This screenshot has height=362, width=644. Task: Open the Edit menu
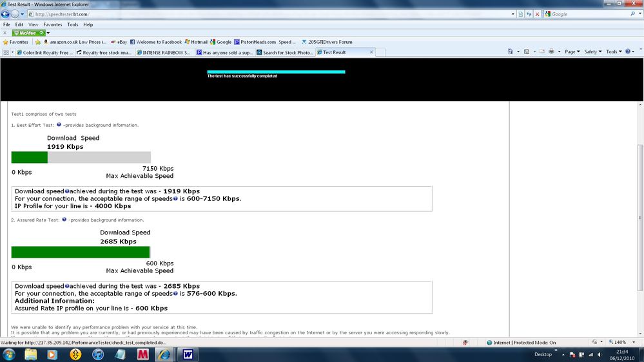point(19,24)
